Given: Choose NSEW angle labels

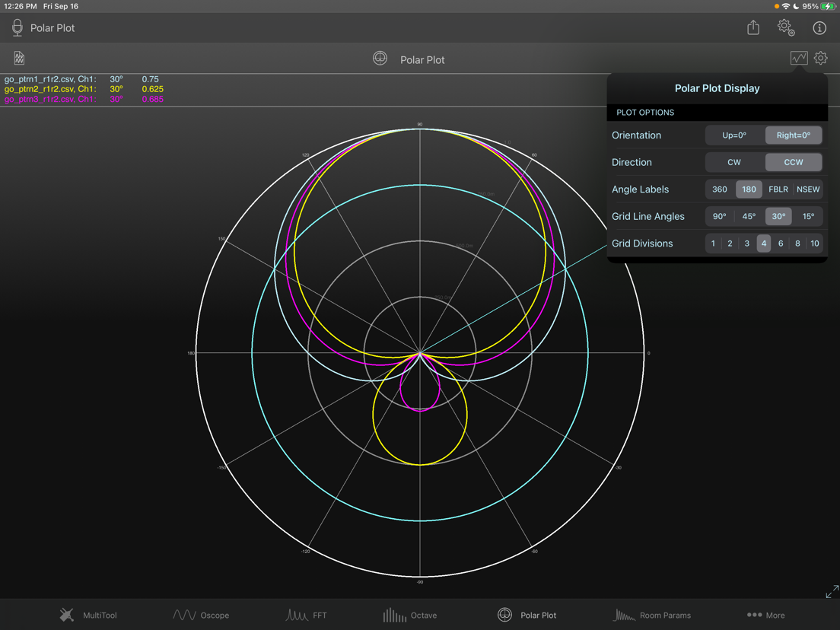Looking at the screenshot, I should 808,189.
